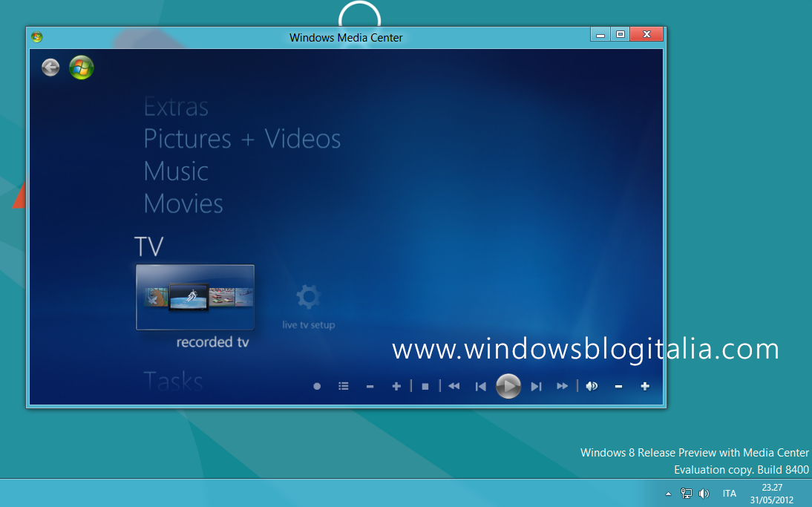
Task: Increase volume with the plus control
Action: (644, 386)
